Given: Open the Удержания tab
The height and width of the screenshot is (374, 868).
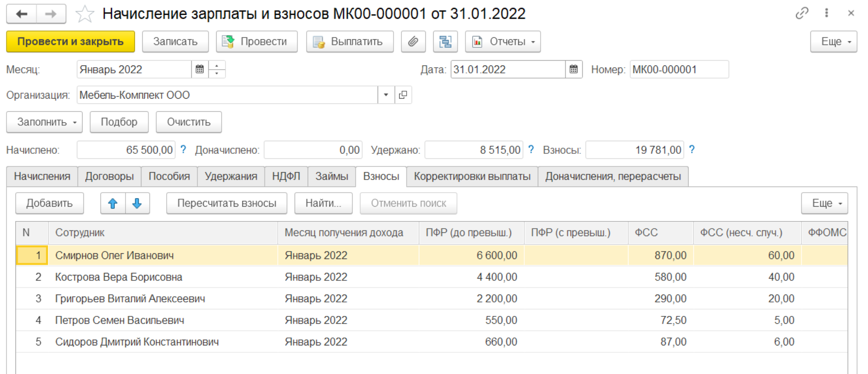Looking at the screenshot, I should coord(231,176).
